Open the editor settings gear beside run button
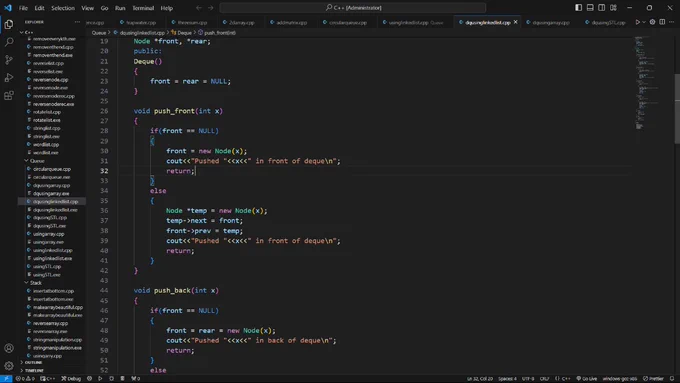The width and height of the screenshot is (680, 383). (x=652, y=22)
